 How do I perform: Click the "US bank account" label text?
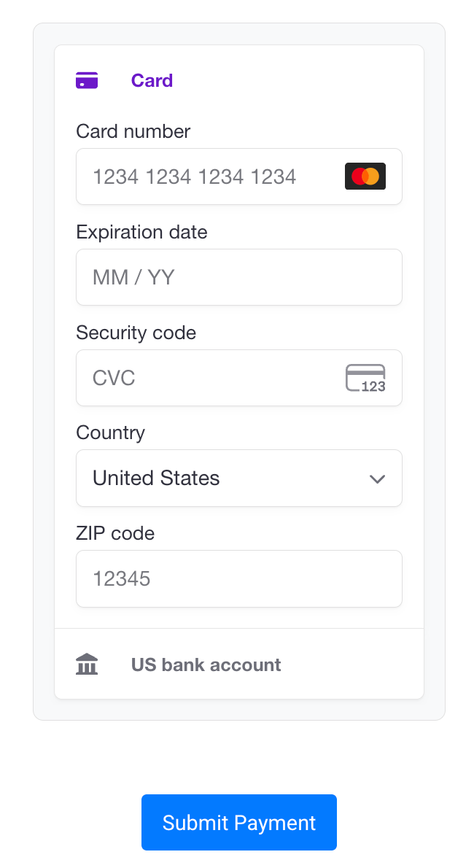point(206,664)
